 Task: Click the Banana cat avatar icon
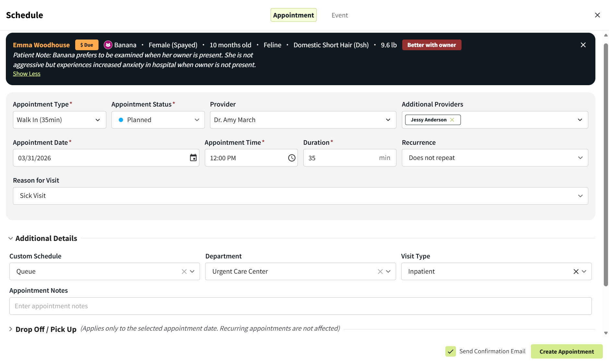[x=108, y=45]
